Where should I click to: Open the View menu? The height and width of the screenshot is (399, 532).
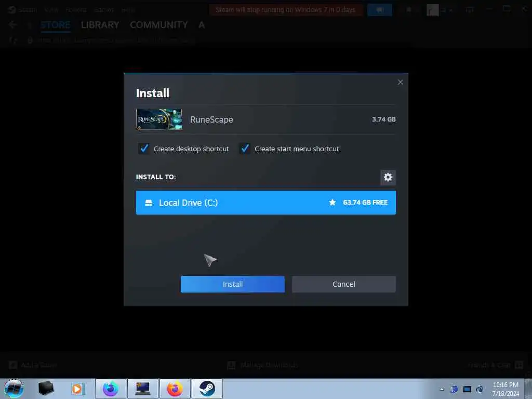[x=51, y=9]
